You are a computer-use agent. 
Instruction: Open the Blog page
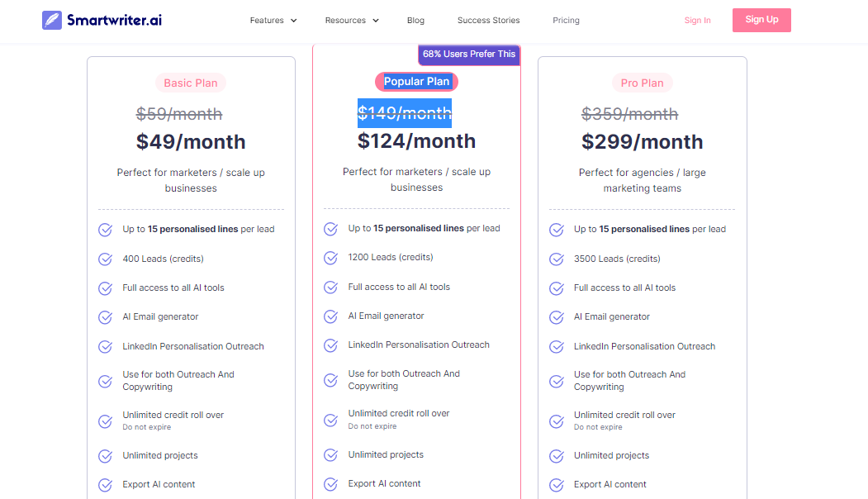point(415,21)
